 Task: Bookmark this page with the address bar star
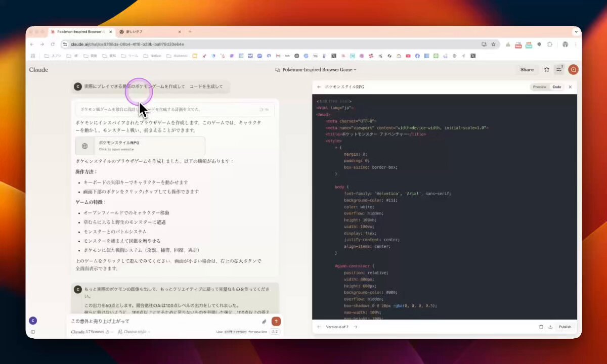(493, 44)
